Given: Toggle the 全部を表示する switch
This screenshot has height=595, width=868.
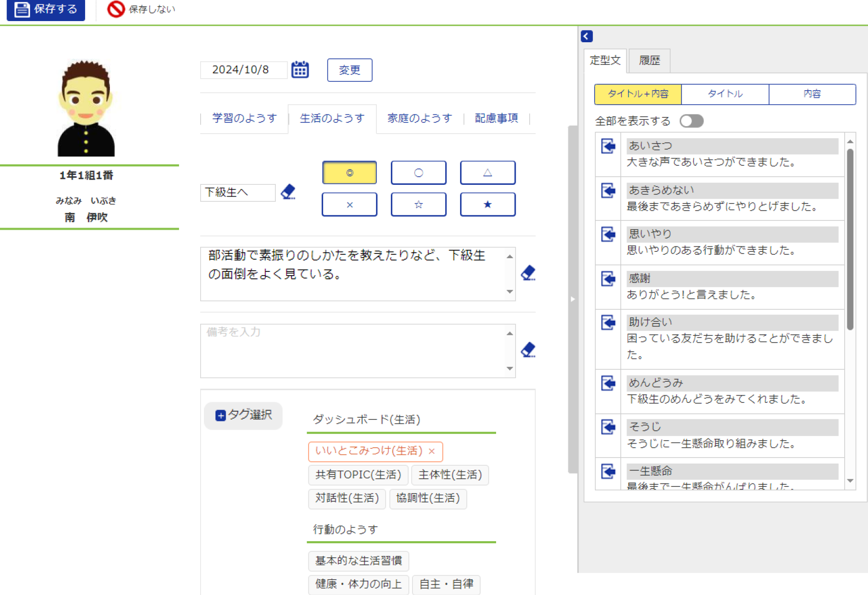Looking at the screenshot, I should pyautogui.click(x=691, y=121).
